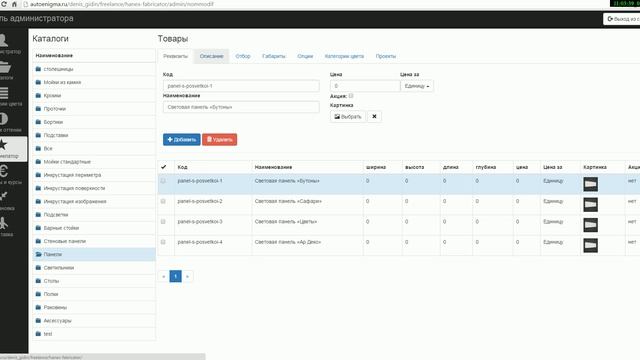Screen dimensions: 640x360
Task: Open the Мойки стандартные catalog
Action: [94, 162]
